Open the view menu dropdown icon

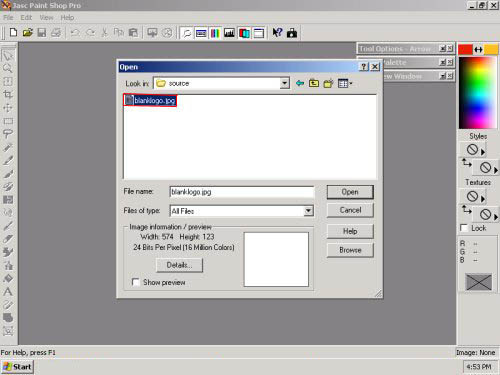pyautogui.click(x=345, y=83)
